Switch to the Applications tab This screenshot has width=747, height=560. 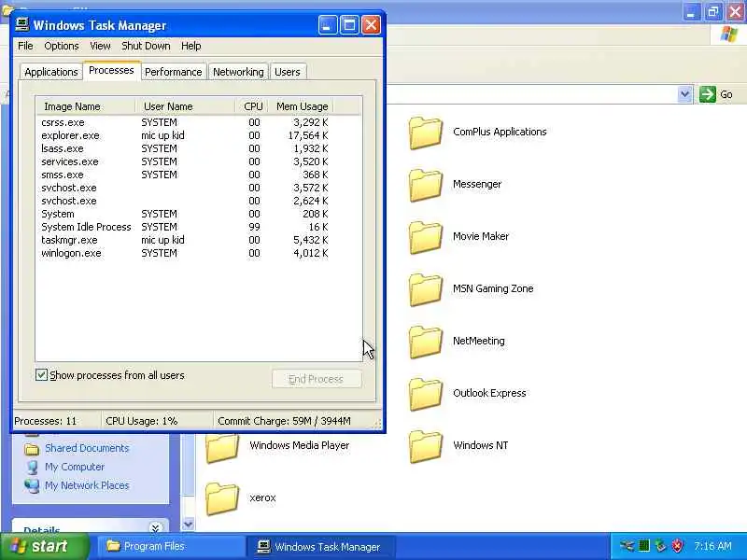[x=51, y=72]
